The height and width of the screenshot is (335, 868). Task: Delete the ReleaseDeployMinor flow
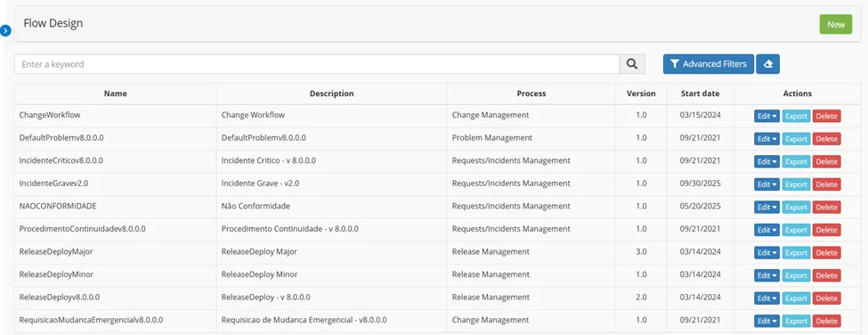coord(826,275)
